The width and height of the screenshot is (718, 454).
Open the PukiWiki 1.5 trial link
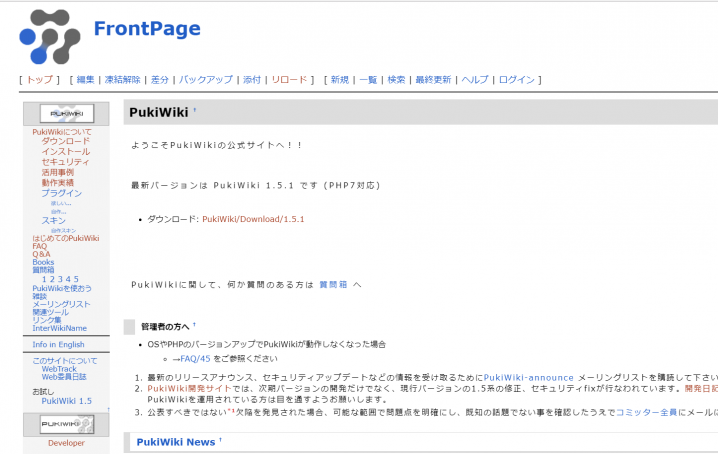tap(66, 401)
